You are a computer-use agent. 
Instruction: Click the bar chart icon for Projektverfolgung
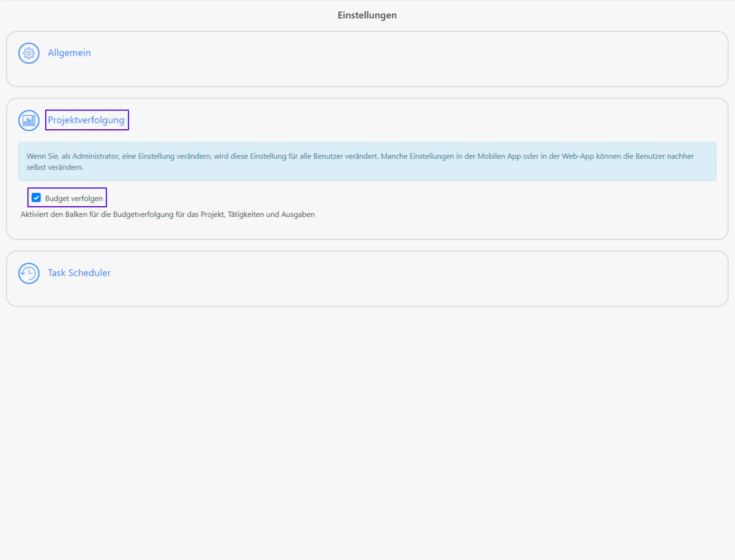point(29,121)
